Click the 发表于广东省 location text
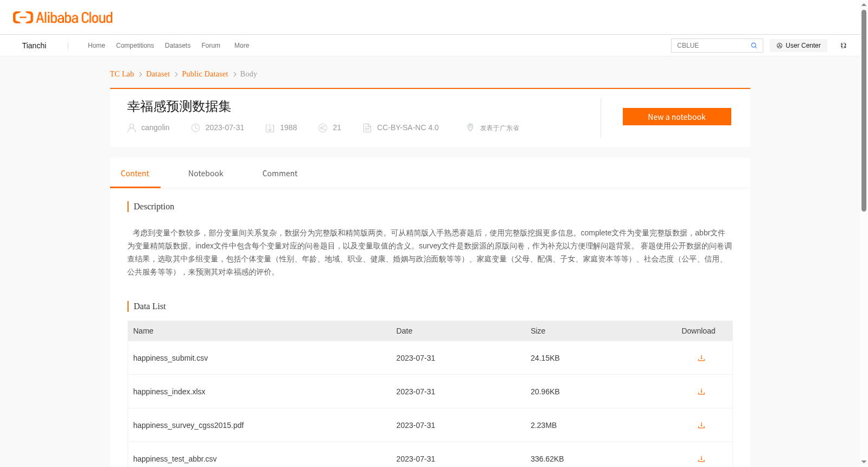 pyautogui.click(x=500, y=128)
